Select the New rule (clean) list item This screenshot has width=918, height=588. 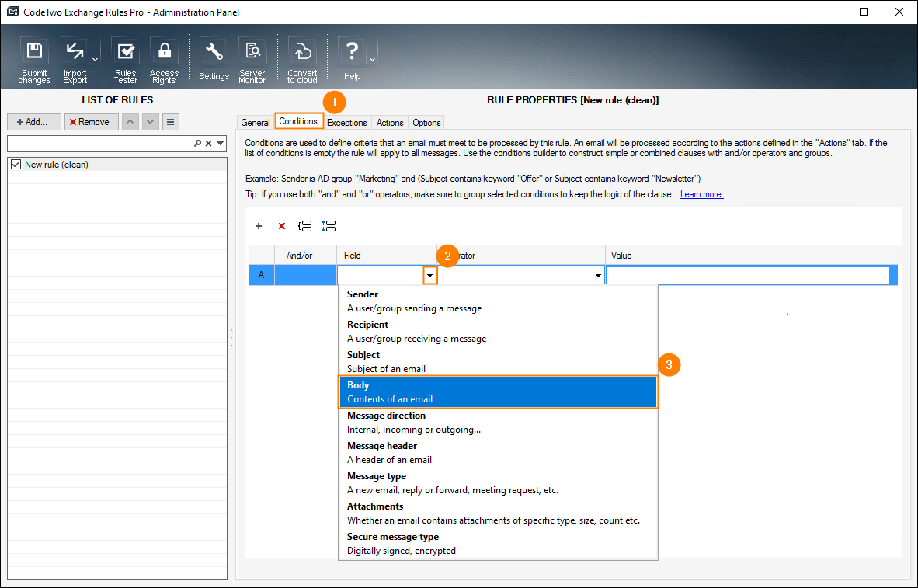[x=117, y=165]
